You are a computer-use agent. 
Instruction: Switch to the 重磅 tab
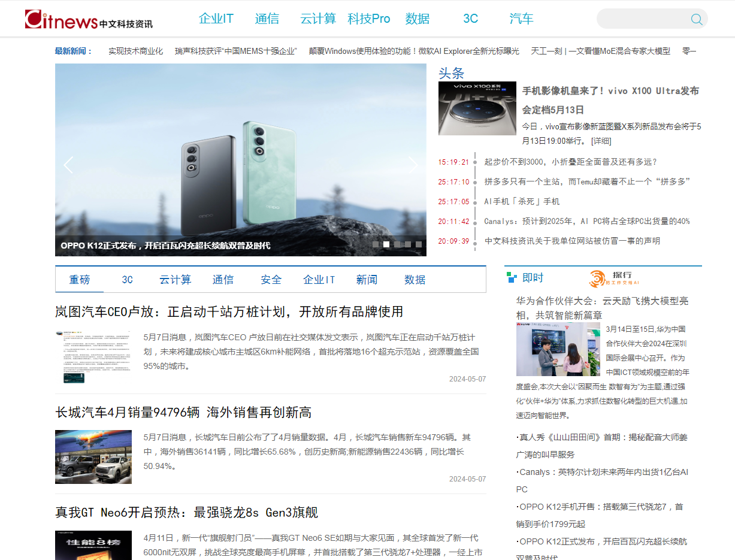80,280
